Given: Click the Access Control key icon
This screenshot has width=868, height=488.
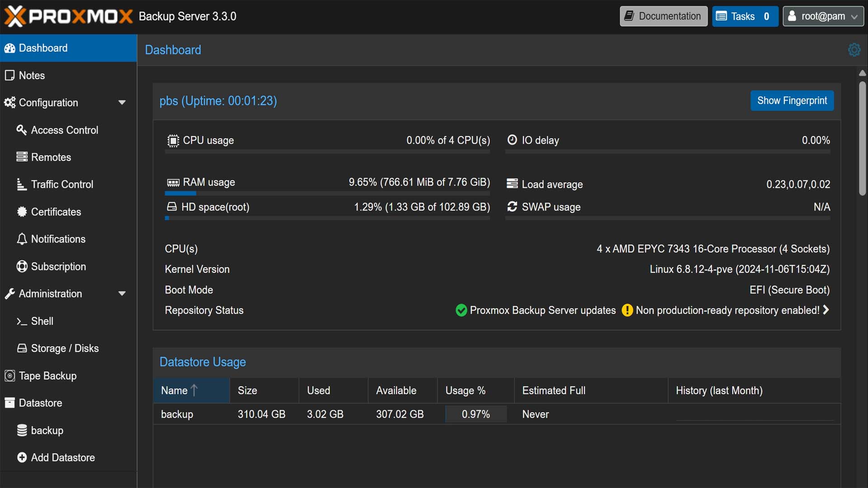Looking at the screenshot, I should [22, 130].
